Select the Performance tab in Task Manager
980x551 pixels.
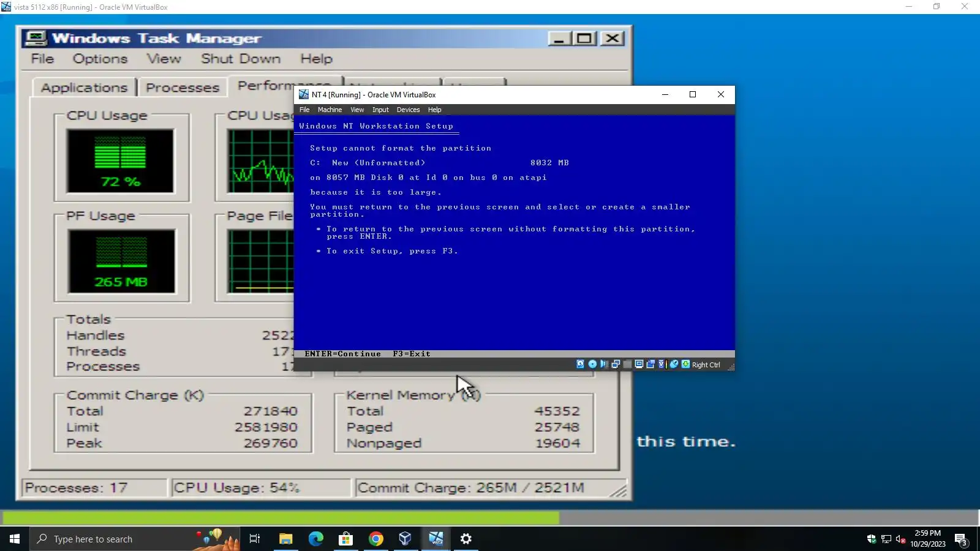[284, 85]
